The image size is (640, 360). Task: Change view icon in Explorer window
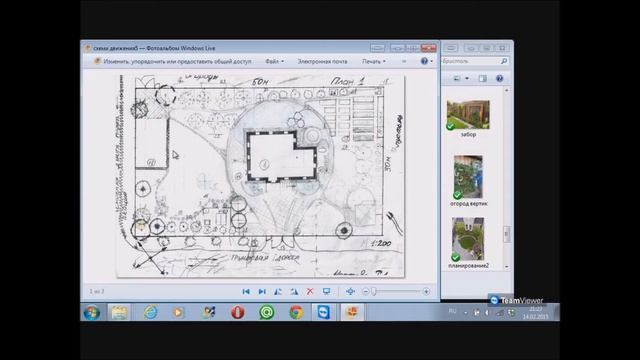click(x=457, y=78)
